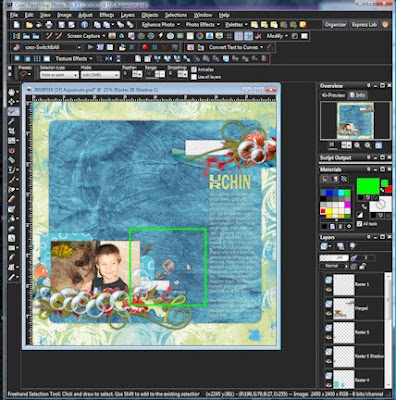Open the Layers blend mode Normal dropdown

[x=334, y=266]
